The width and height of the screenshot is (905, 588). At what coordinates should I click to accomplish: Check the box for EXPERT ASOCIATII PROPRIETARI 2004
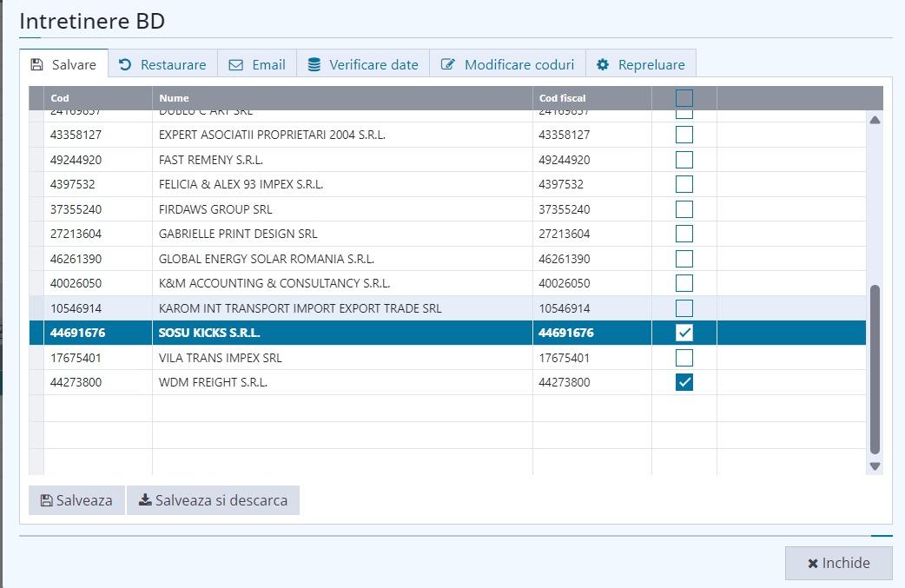684,135
